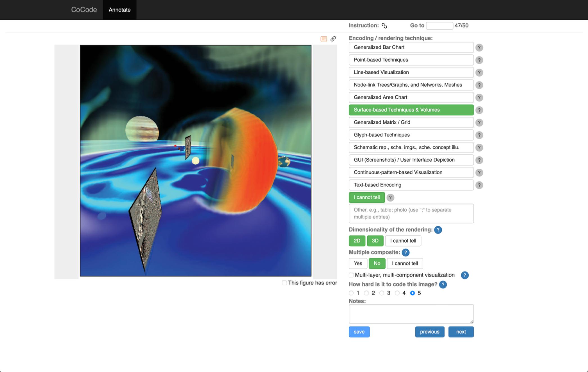The width and height of the screenshot is (588, 372).
Task: Save the current annotation
Action: [359, 332]
